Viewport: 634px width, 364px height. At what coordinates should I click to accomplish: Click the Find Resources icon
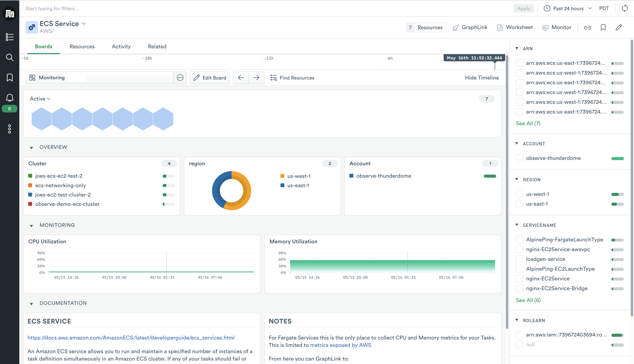[273, 78]
